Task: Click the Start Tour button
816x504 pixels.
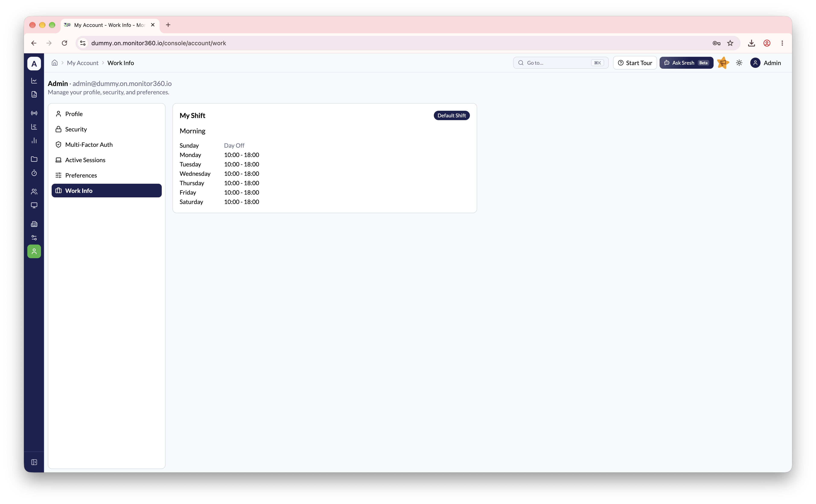Action: coord(635,63)
